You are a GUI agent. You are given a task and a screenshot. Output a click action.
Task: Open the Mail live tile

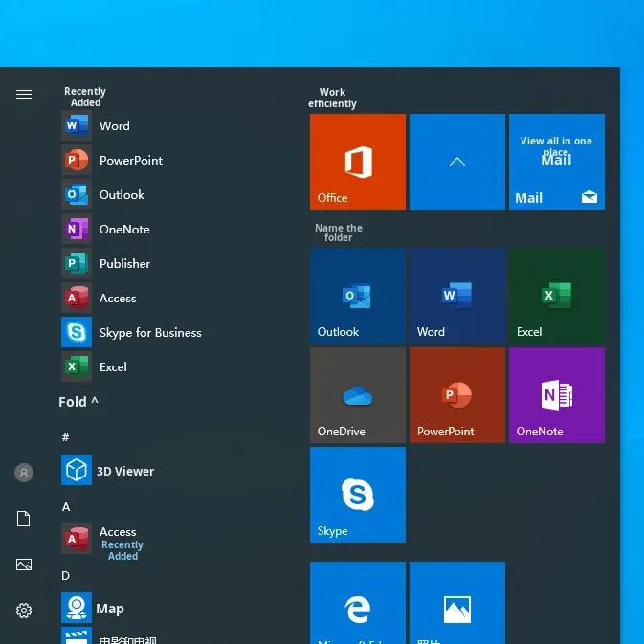coord(557,162)
